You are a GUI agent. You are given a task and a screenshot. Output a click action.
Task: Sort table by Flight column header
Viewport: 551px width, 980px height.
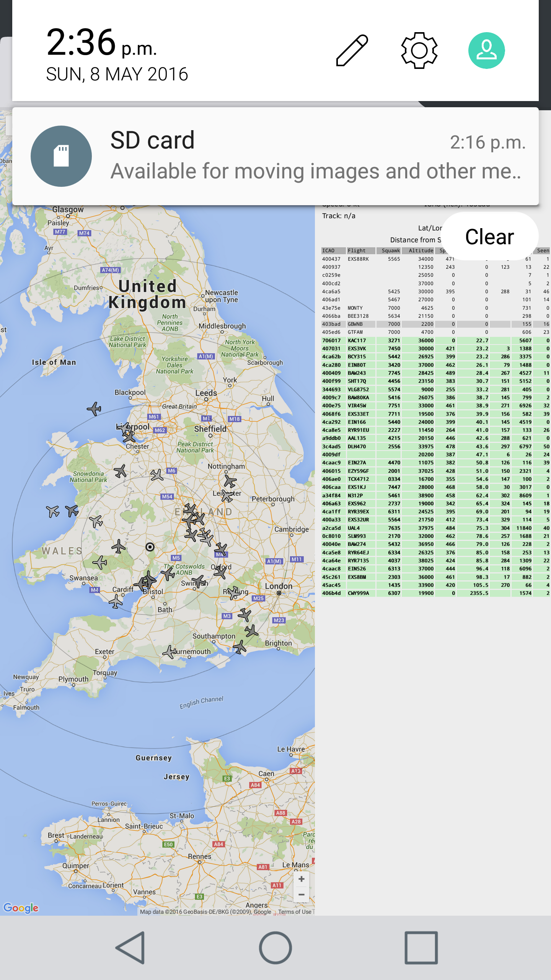point(360,251)
